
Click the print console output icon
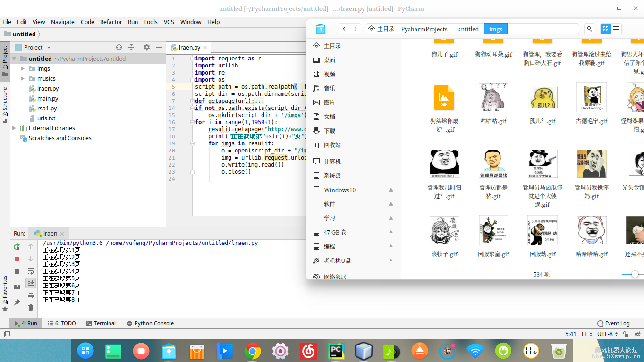31,295
